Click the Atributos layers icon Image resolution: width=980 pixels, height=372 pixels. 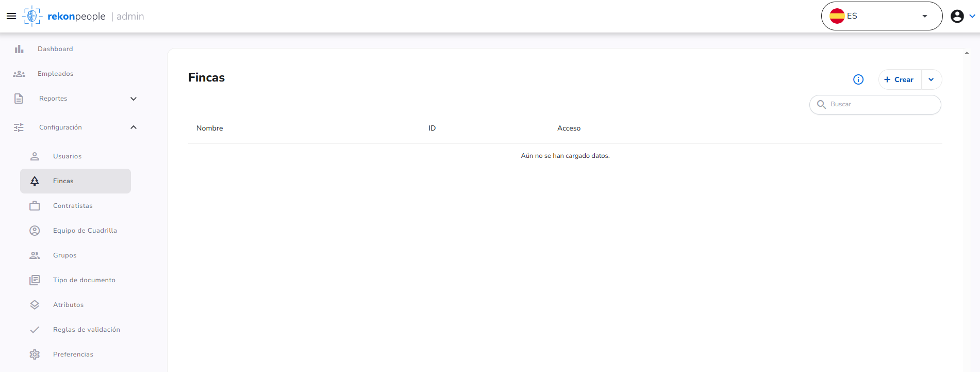[x=35, y=305]
